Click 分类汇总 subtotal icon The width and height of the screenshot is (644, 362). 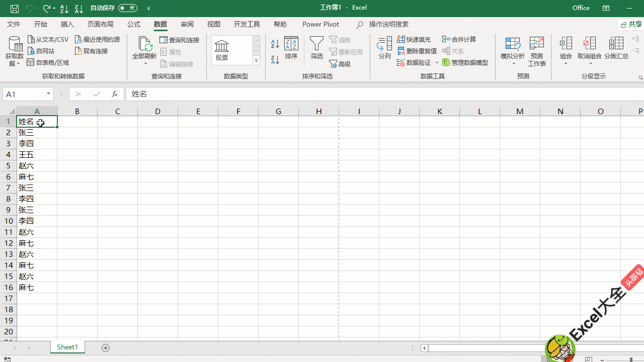coord(616,48)
